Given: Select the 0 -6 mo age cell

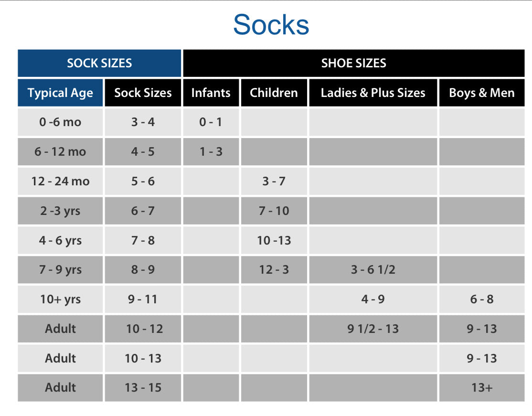Looking at the screenshot, I should 60,122.
